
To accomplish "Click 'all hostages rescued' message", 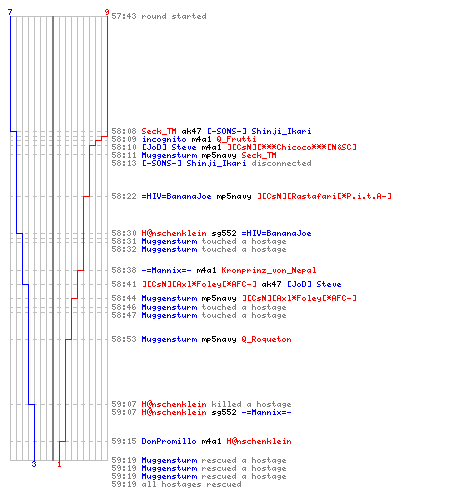I will tap(191, 484).
